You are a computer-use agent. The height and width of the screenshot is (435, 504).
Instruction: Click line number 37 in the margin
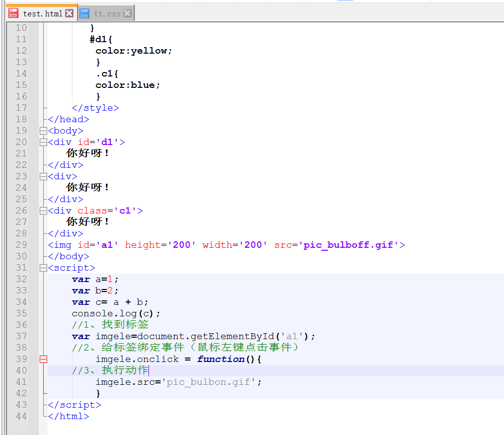(x=21, y=336)
